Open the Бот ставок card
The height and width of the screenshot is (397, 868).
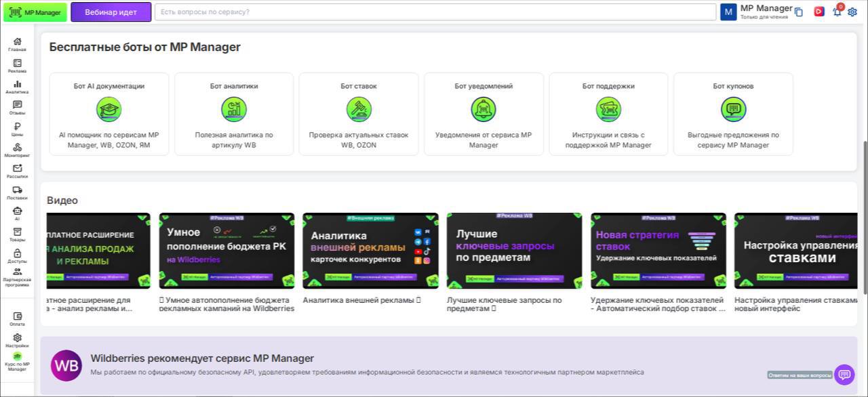point(359,114)
